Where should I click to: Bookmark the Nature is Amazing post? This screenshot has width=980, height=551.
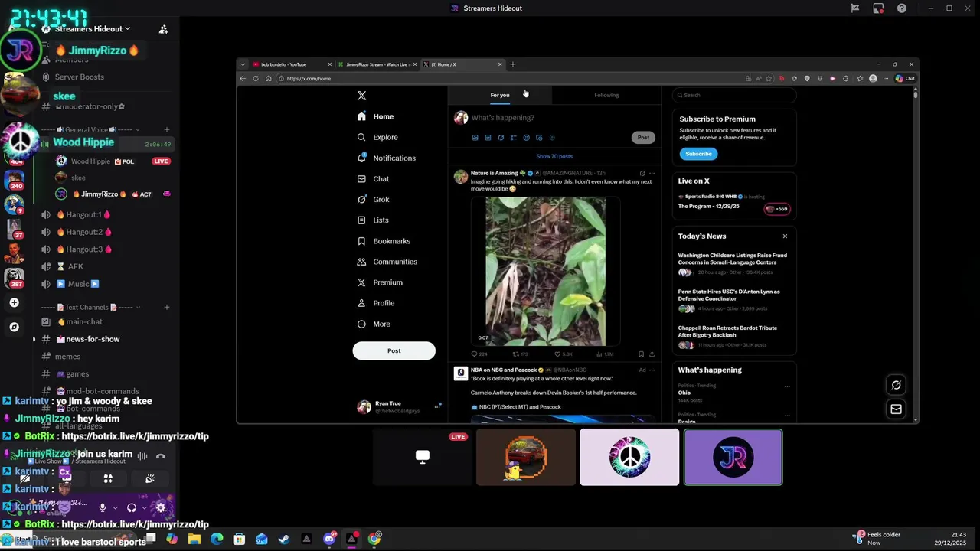641,354
